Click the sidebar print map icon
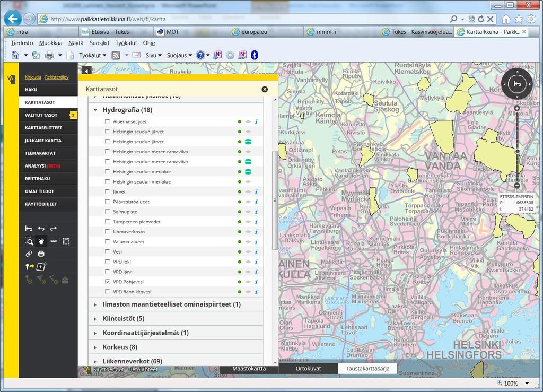Image resolution: width=543 pixels, height=392 pixels. coord(41,254)
